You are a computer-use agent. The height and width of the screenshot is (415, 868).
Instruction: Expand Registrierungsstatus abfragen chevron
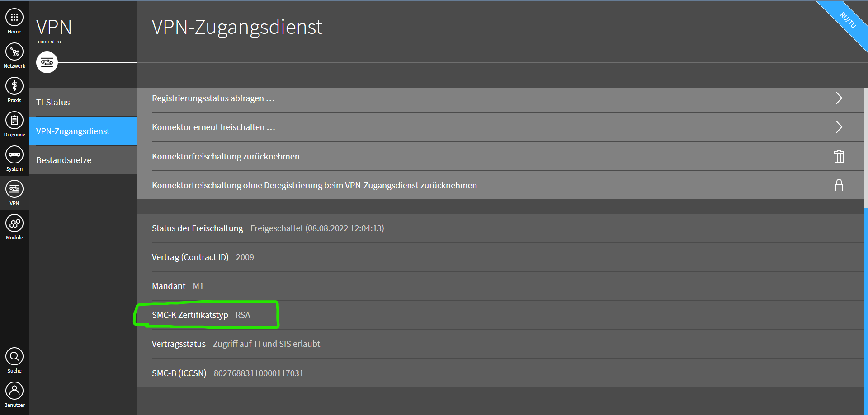click(839, 98)
